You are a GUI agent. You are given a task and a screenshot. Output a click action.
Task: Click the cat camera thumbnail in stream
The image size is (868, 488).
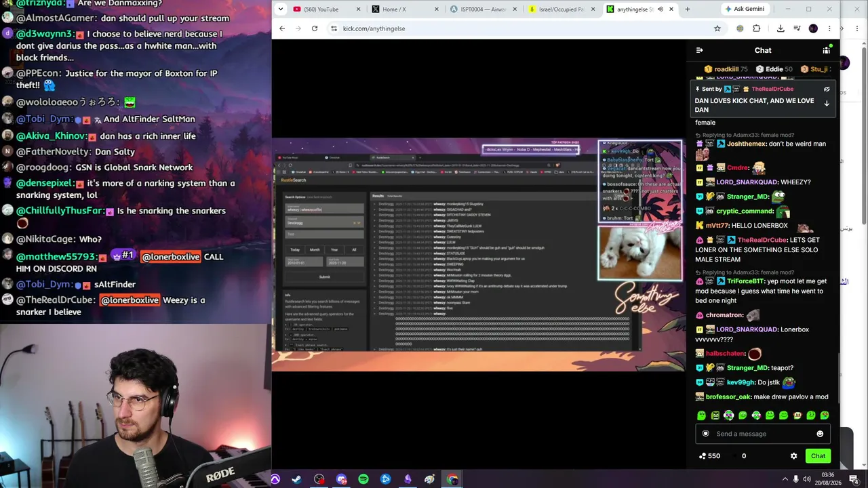(x=640, y=253)
